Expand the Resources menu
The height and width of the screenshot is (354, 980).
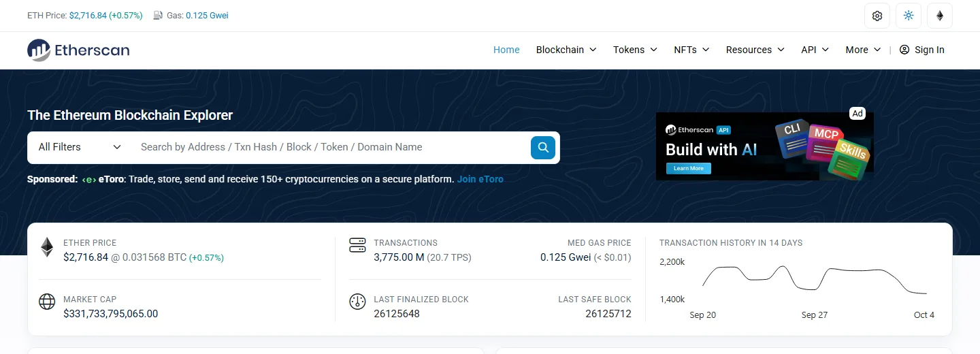coord(755,50)
